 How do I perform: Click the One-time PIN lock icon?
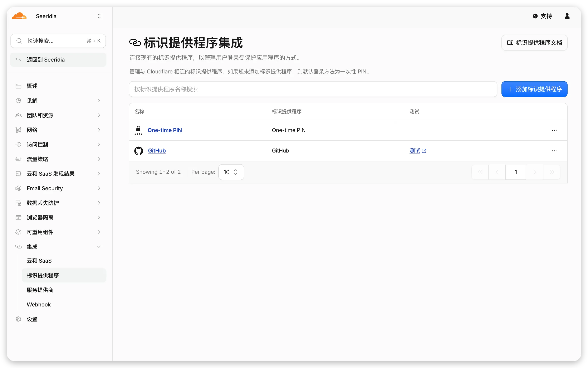point(138,130)
